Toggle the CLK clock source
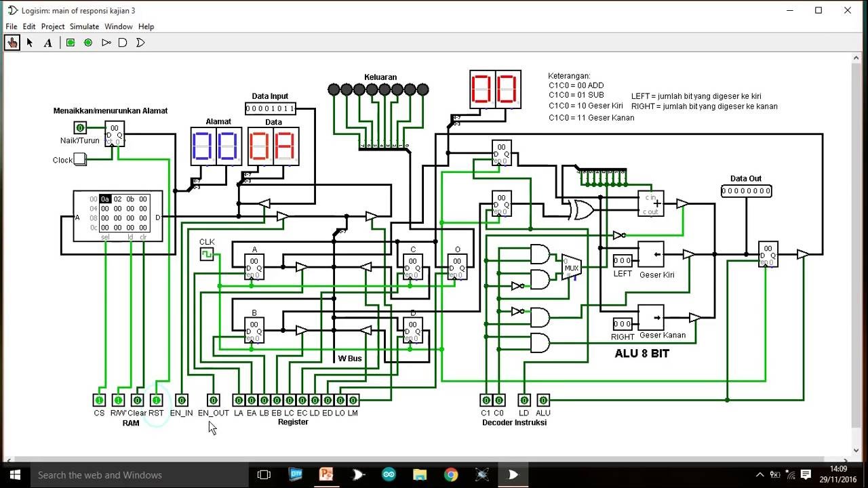The height and width of the screenshot is (488, 868). click(207, 254)
